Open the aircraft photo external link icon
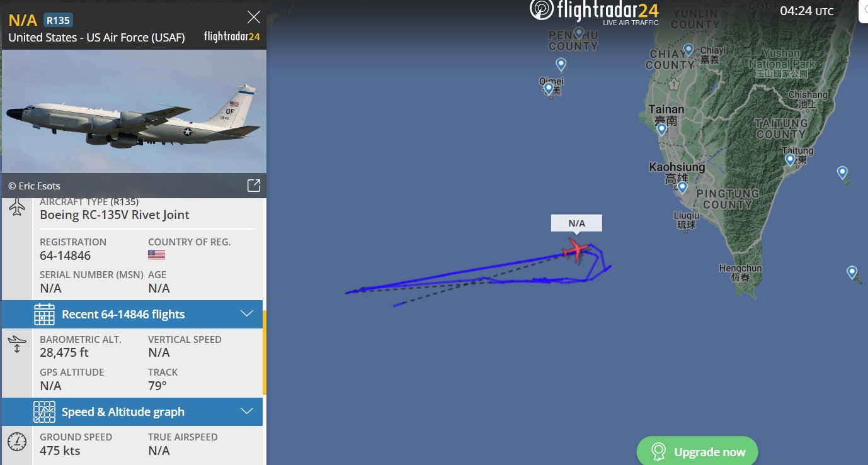 pyautogui.click(x=253, y=186)
